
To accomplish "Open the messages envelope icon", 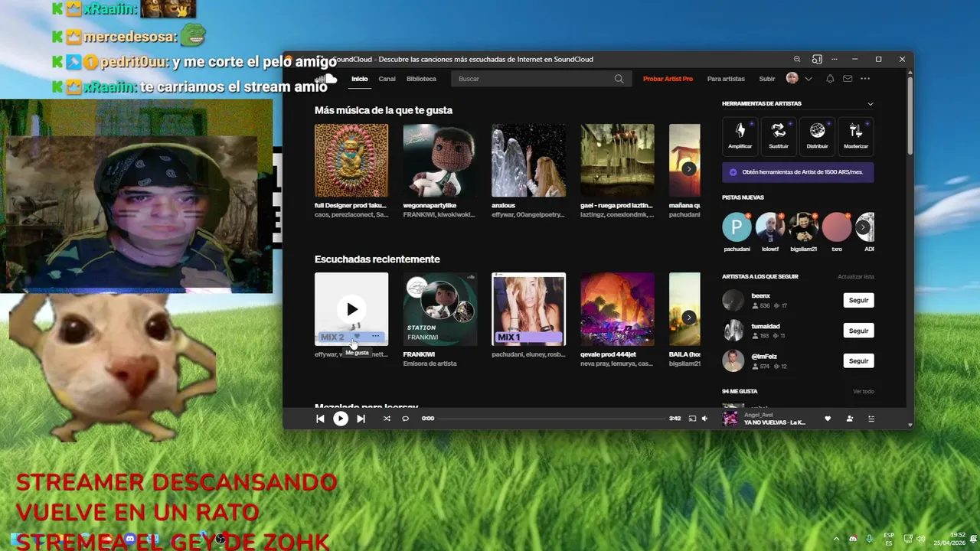I will [x=848, y=79].
